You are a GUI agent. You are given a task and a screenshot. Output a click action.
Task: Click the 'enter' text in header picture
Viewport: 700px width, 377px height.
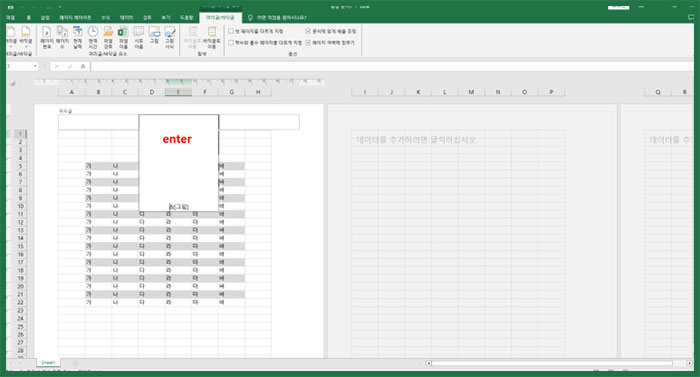click(177, 139)
